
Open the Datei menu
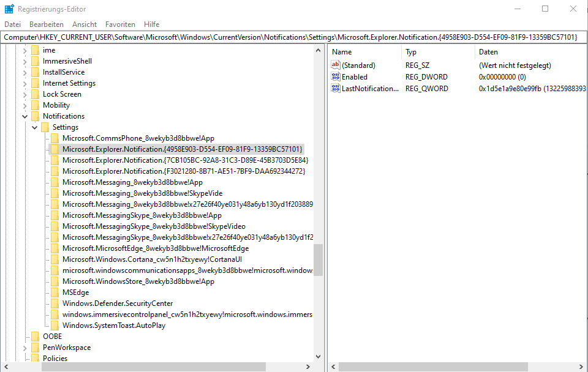(x=12, y=24)
